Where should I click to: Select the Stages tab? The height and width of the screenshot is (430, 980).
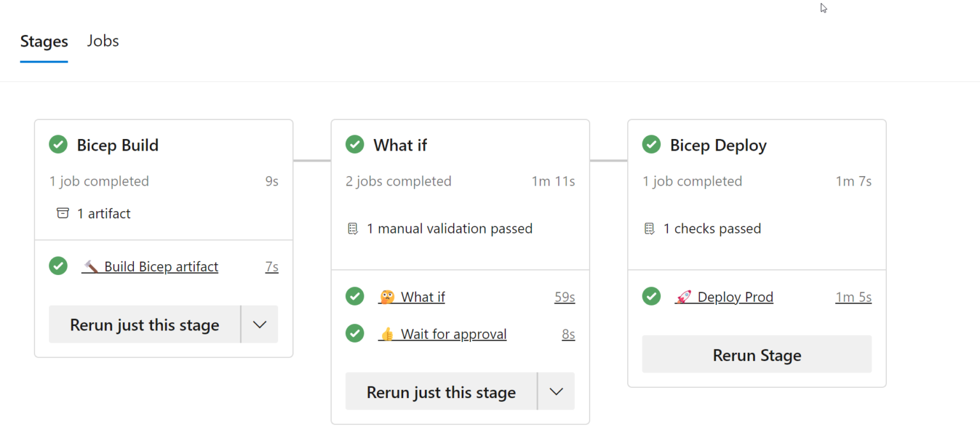(44, 41)
